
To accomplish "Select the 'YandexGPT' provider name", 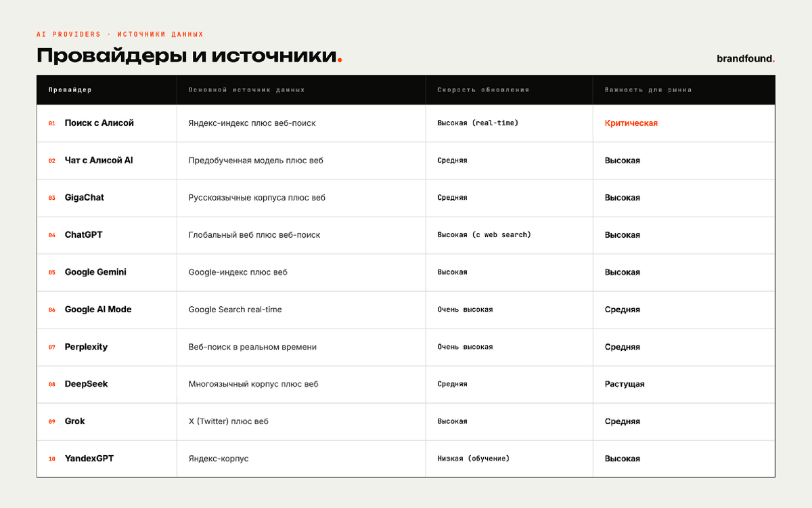I will tap(89, 459).
